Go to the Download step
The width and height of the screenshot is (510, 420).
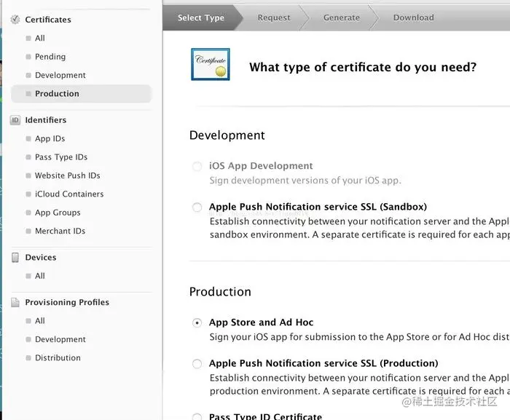(413, 17)
